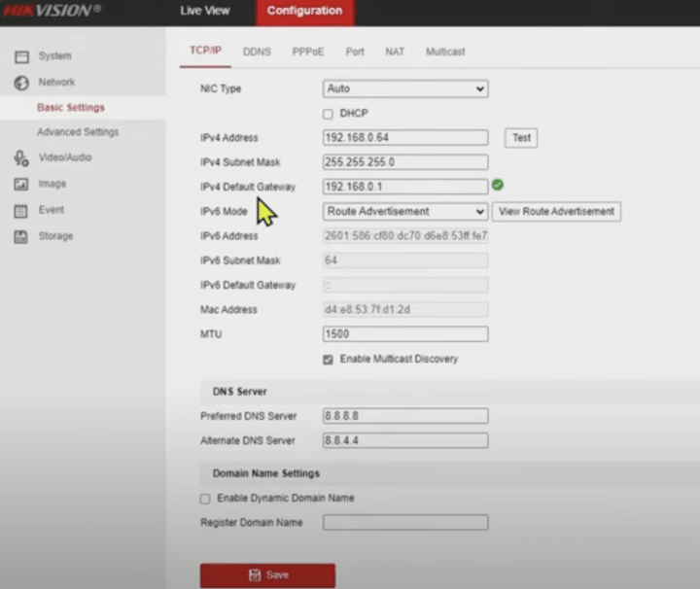Click the Network globe icon in sidebar
This screenshot has width=700, height=589.
click(20, 83)
